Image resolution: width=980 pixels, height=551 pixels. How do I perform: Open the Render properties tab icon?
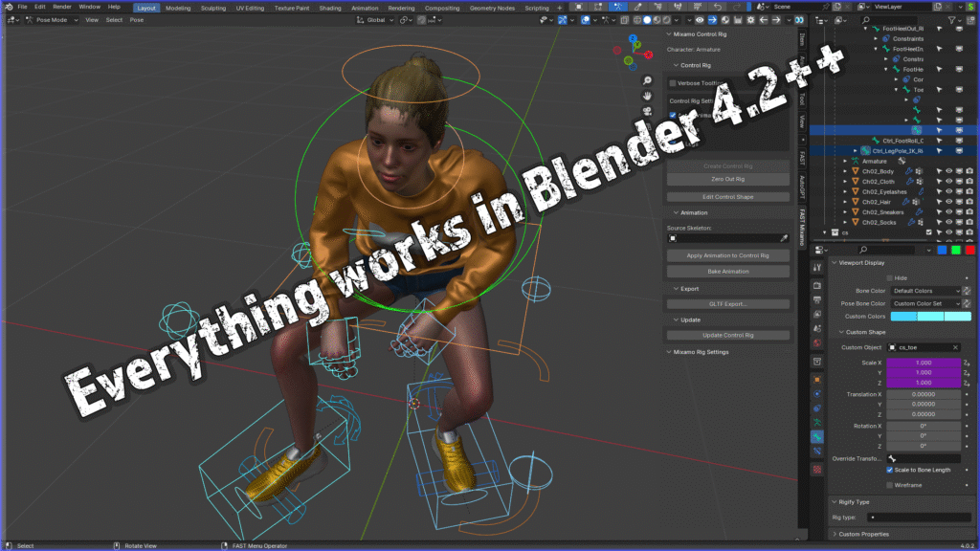(817, 285)
